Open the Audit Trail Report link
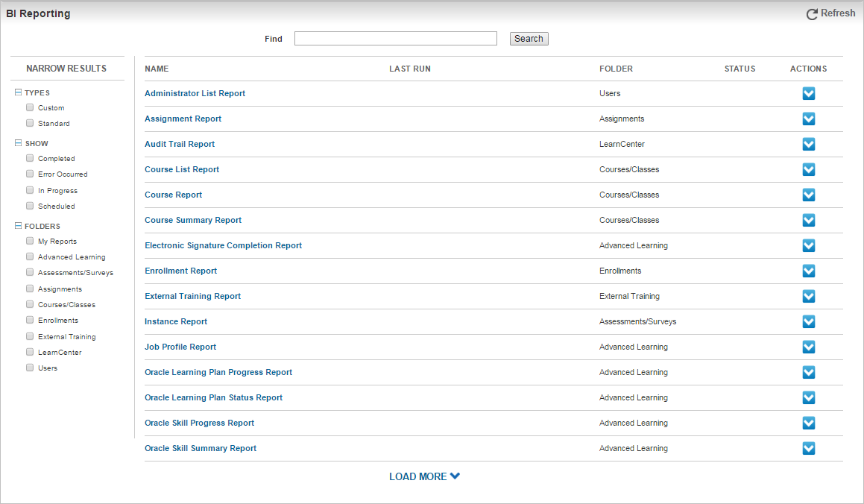 (180, 145)
